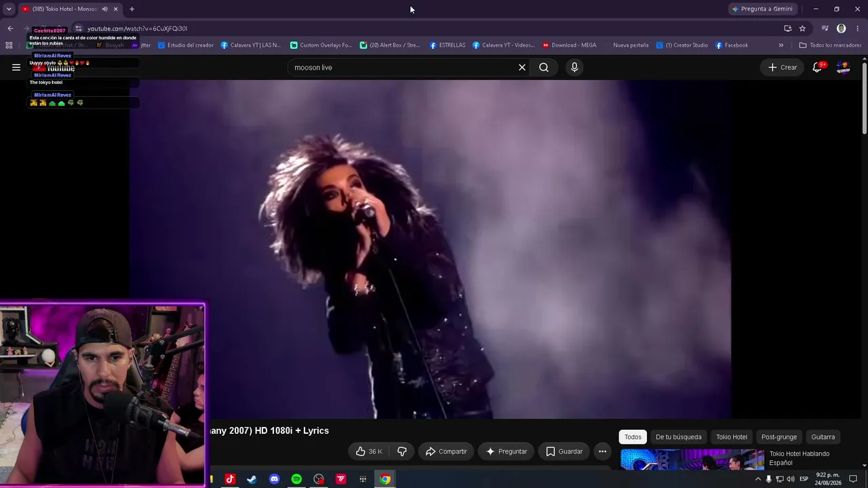Open the '(20) Alert Box / Stre...' bookmark

(390, 45)
